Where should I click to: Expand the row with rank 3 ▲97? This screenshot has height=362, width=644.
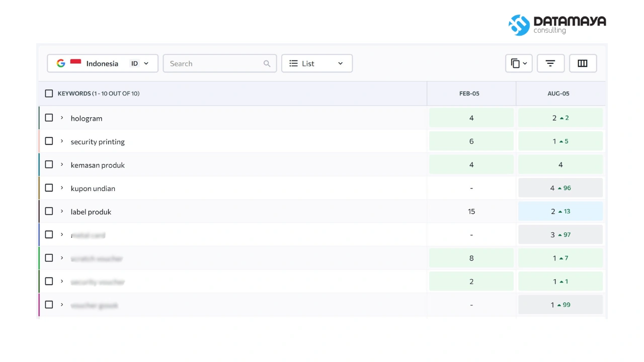coord(62,235)
